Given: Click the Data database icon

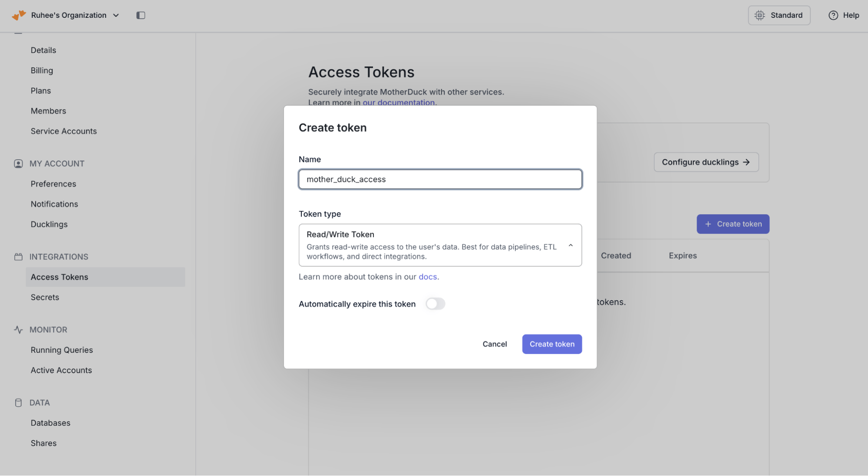Looking at the screenshot, I should click(18, 403).
